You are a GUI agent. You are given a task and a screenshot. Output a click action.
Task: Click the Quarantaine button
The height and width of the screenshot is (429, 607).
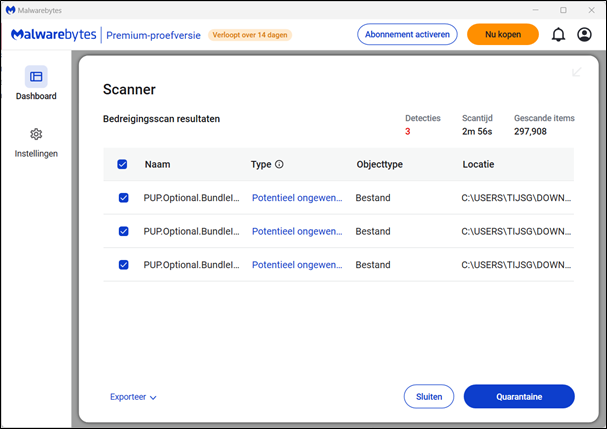tap(519, 397)
